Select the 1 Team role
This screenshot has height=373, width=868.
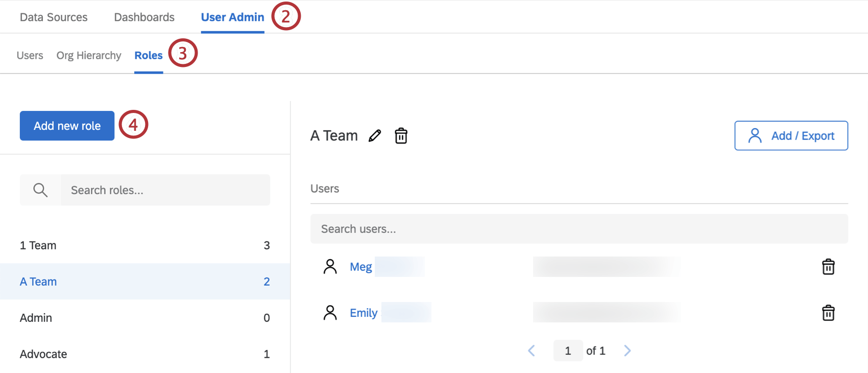(38, 245)
